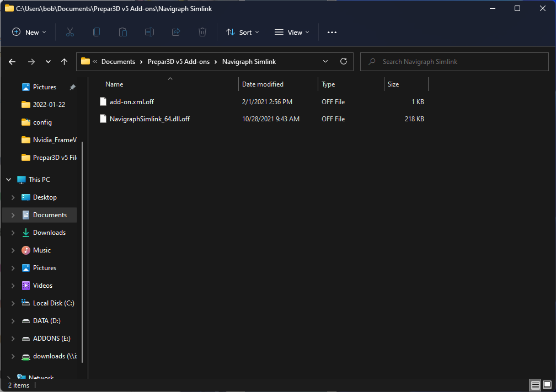Open the View dropdown menu
This screenshot has height=392, width=556.
(x=292, y=32)
